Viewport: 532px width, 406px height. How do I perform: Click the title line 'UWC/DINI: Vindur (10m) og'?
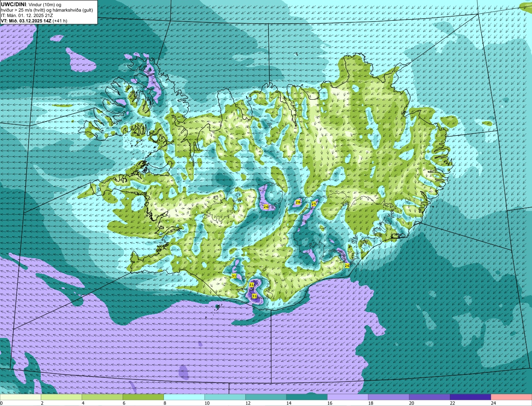click(x=32, y=4)
